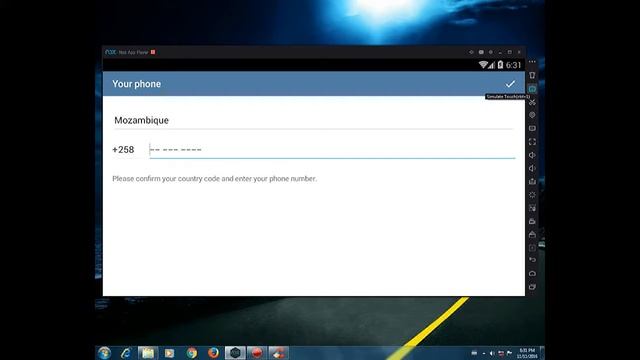This screenshot has width=640, height=360.
Task: Confirm phone number with the checkmark
Action: 510,84
